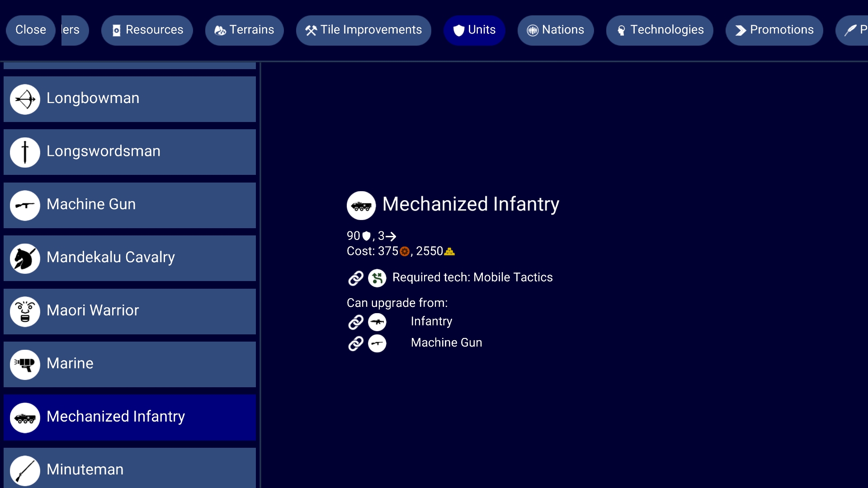Click the Infantry rifle icon in upgrade list
Screen dimensions: 868x488
tap(377, 322)
